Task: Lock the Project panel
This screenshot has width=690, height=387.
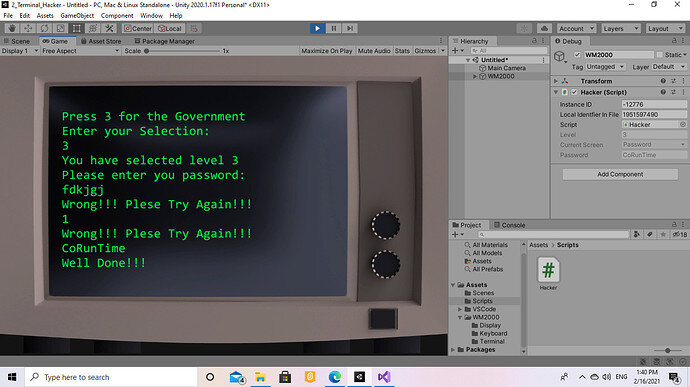Action: (674, 225)
